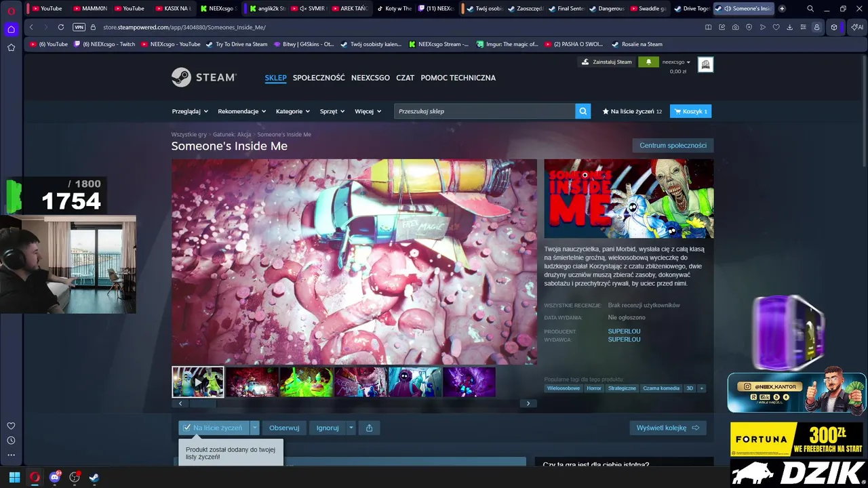
Task: Open Discord from the taskbar
Action: click(54, 477)
